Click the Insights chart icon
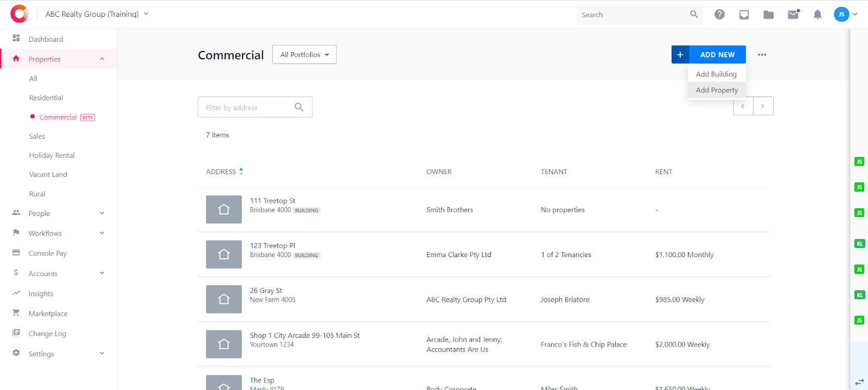This screenshot has height=390, width=868. tap(16, 293)
